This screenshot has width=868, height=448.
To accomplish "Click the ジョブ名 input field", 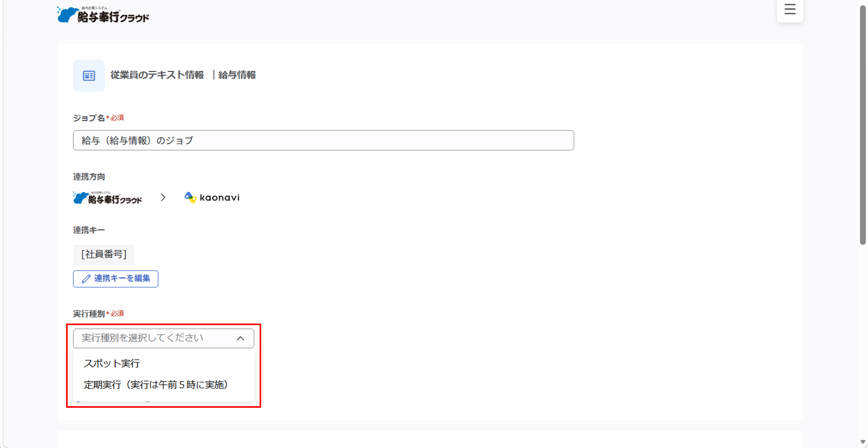I will click(x=323, y=140).
